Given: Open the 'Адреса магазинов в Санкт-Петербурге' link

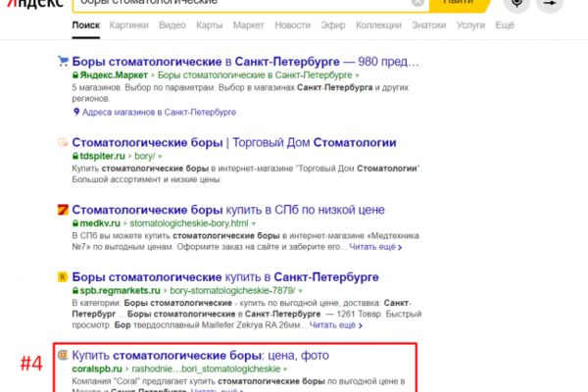Looking at the screenshot, I should (159, 112).
